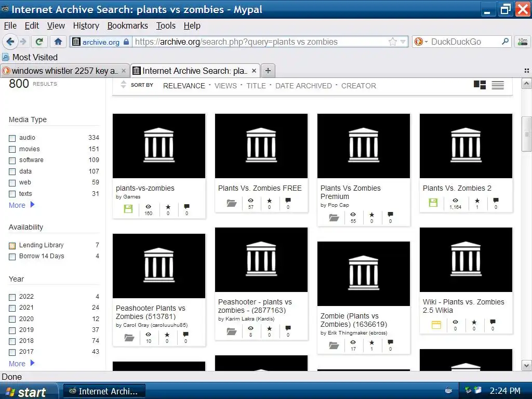Sort results by DATE ARCHIVED

click(303, 86)
